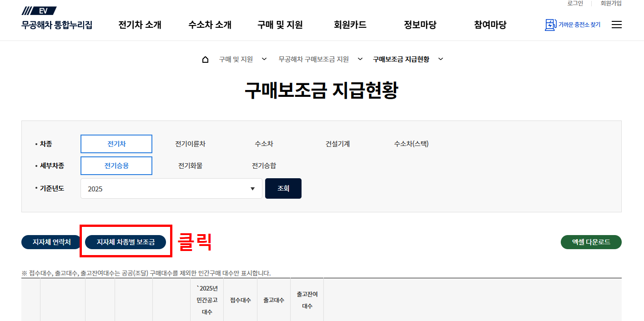This screenshot has width=644, height=321.
Task: Open the hamburger menu icon
Action: (617, 25)
